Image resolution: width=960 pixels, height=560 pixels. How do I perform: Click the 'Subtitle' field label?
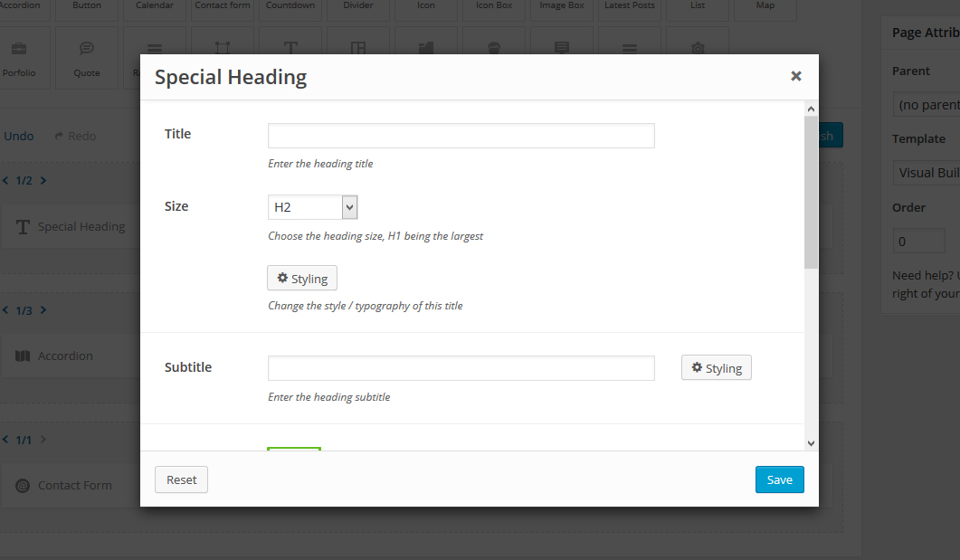pyautogui.click(x=188, y=367)
